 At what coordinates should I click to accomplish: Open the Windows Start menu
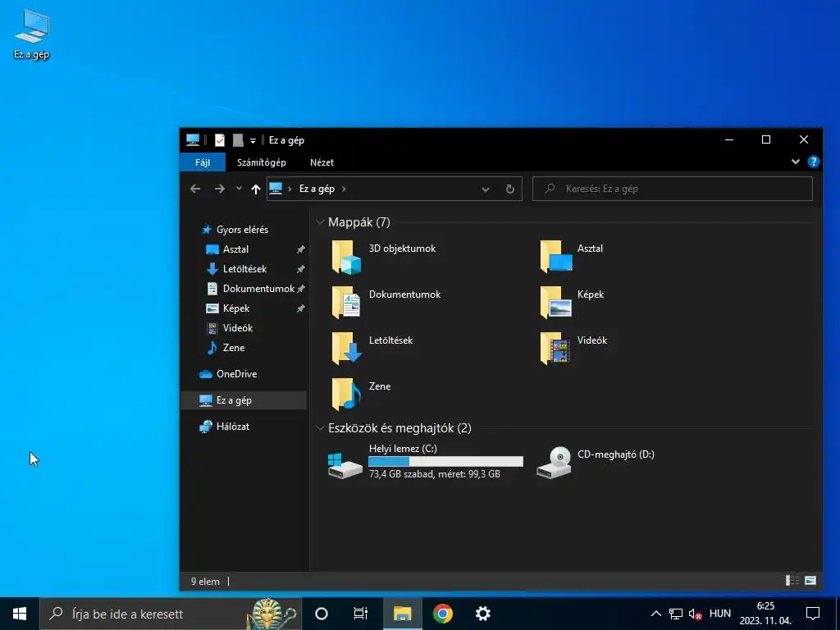pyautogui.click(x=20, y=614)
